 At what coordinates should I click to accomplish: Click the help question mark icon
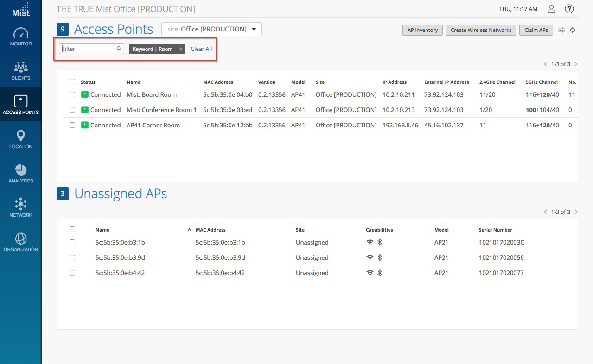pyautogui.click(x=569, y=9)
